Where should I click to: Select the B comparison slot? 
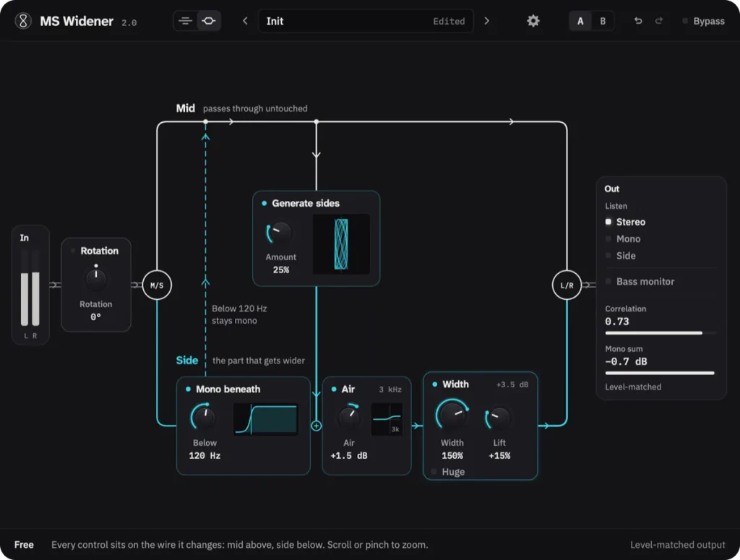(603, 21)
